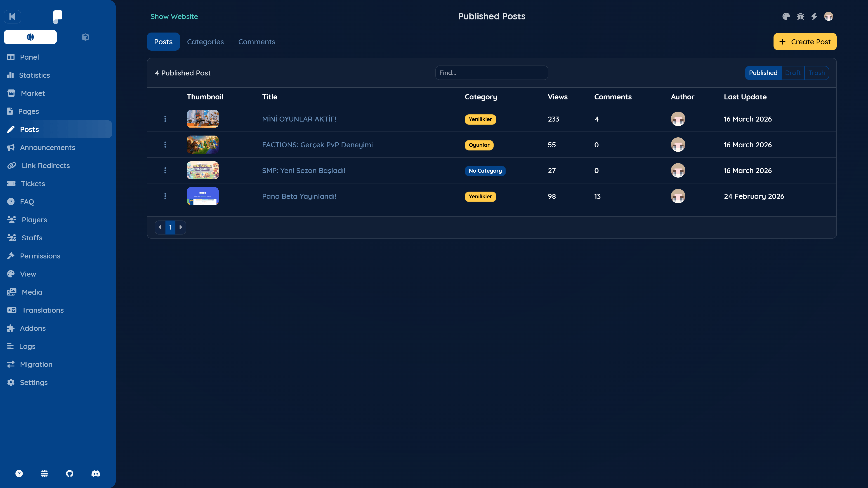Open the GitHub icon in sidebar footer

(70, 474)
